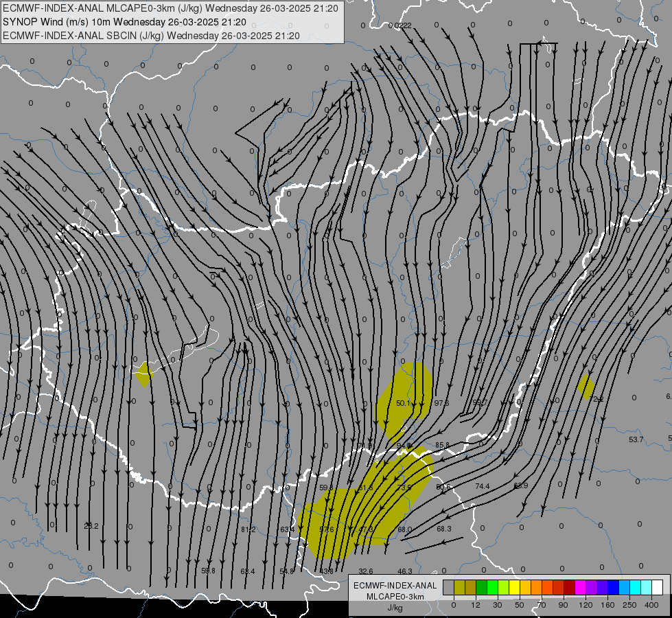Image resolution: width=672 pixels, height=618 pixels.
Task: Click the 53.7 map value
Action: pos(636,439)
